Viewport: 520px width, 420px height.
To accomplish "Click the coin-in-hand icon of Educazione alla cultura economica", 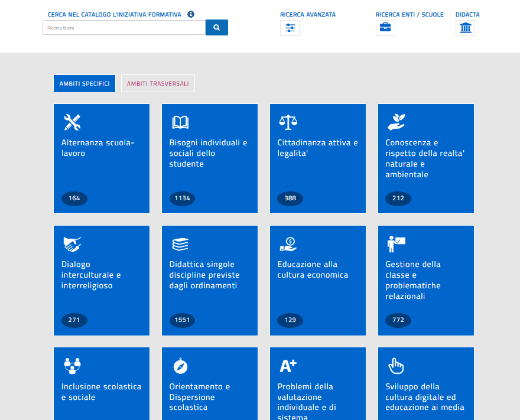I will click(288, 245).
